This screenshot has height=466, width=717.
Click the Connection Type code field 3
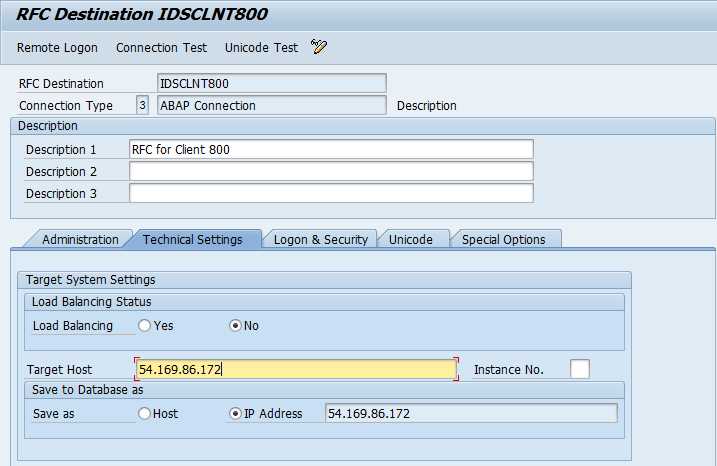pos(142,105)
